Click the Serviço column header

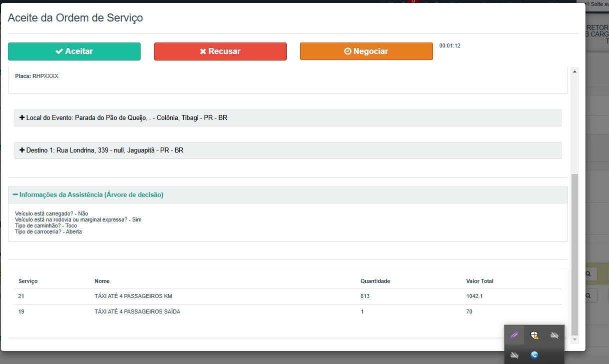tap(28, 281)
